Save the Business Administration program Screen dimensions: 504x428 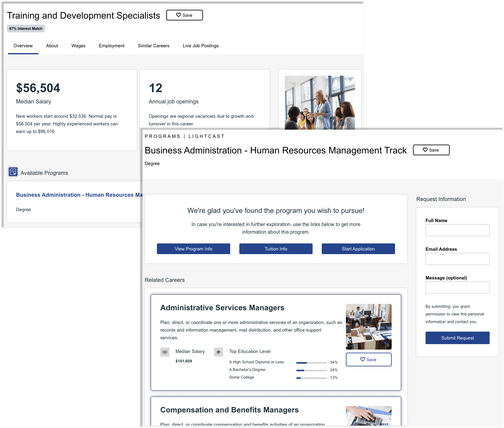pyautogui.click(x=431, y=150)
